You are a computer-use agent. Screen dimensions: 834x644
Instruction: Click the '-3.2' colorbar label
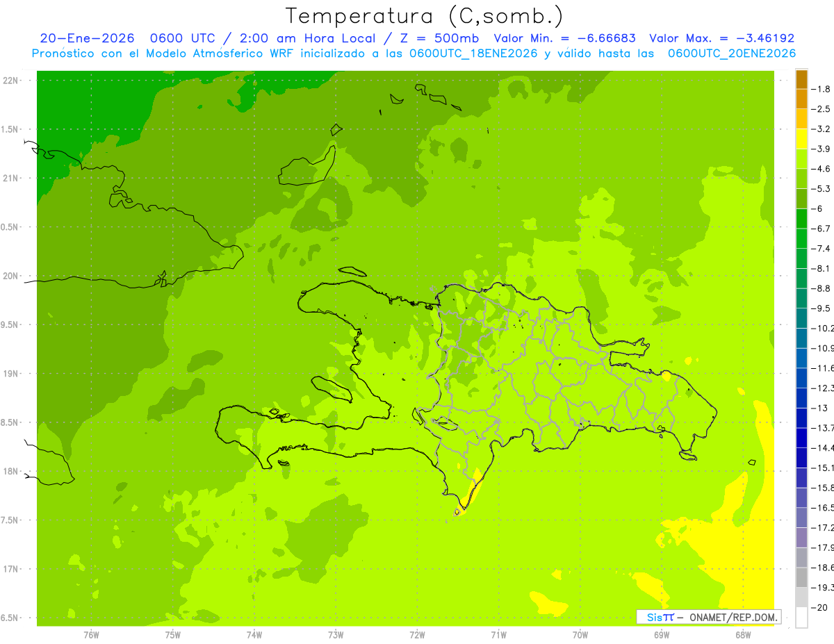tap(822, 129)
